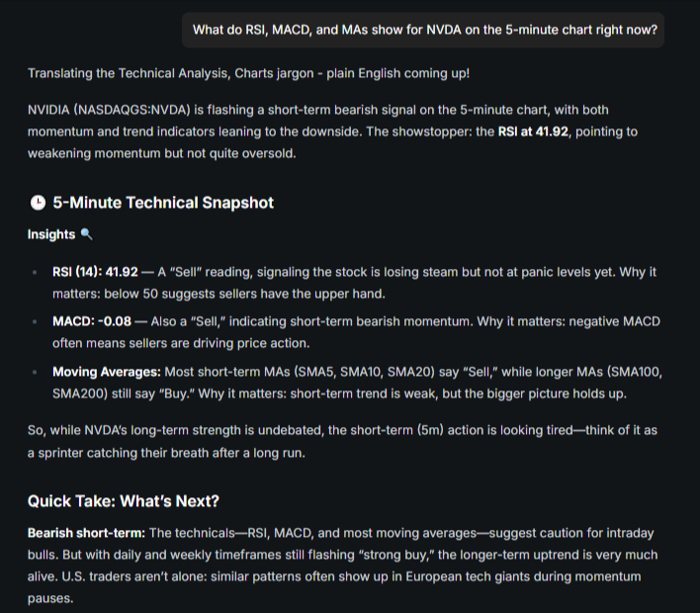Click the sprinter analogy summary paragraph
700x613 pixels.
click(x=342, y=441)
